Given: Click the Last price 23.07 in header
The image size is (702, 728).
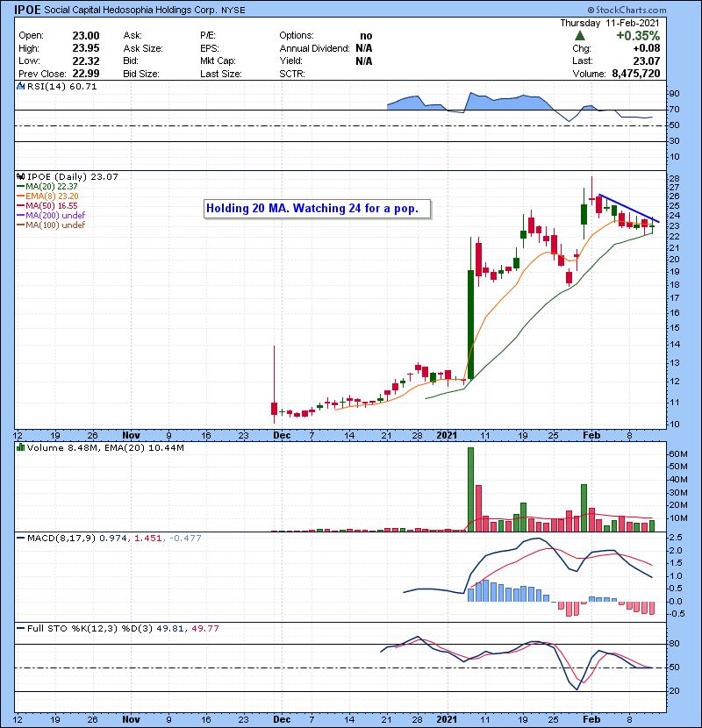Looking at the screenshot, I should pos(647,61).
